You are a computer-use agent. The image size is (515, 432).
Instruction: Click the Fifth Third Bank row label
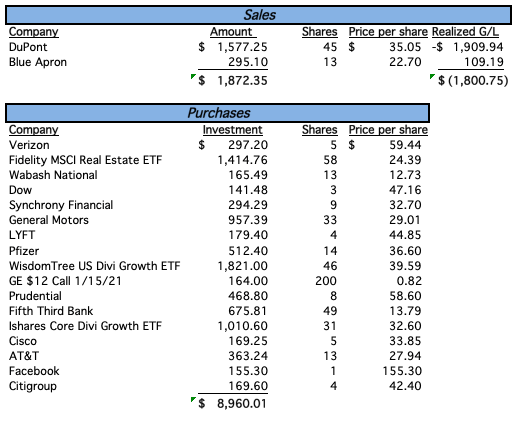pyautogui.click(x=51, y=311)
